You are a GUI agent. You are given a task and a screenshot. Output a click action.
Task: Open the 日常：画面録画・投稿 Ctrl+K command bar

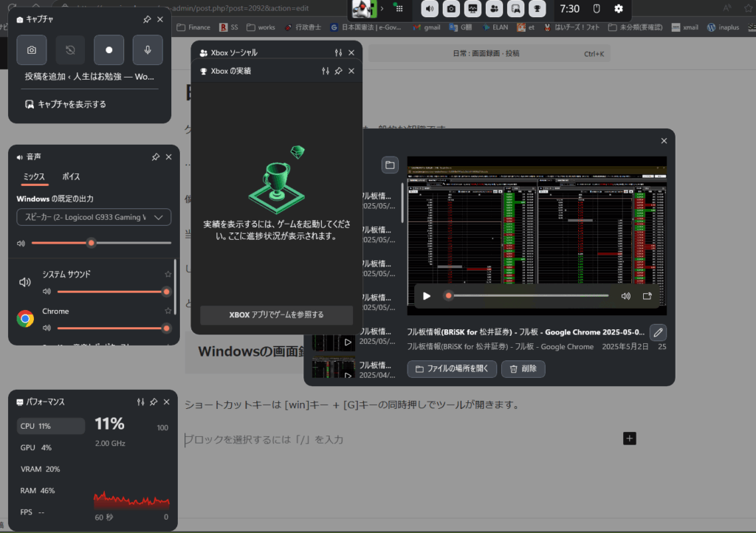(x=489, y=53)
